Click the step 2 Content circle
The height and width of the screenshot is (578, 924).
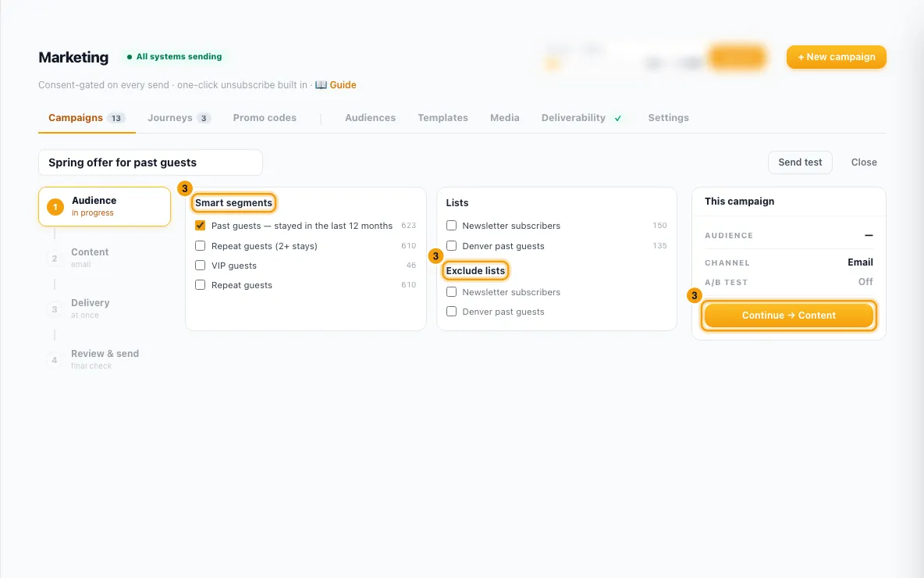(54, 259)
